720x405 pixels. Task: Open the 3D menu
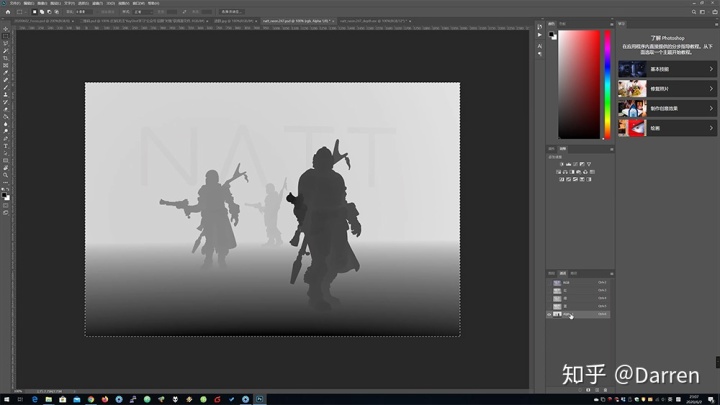pyautogui.click(x=111, y=3)
